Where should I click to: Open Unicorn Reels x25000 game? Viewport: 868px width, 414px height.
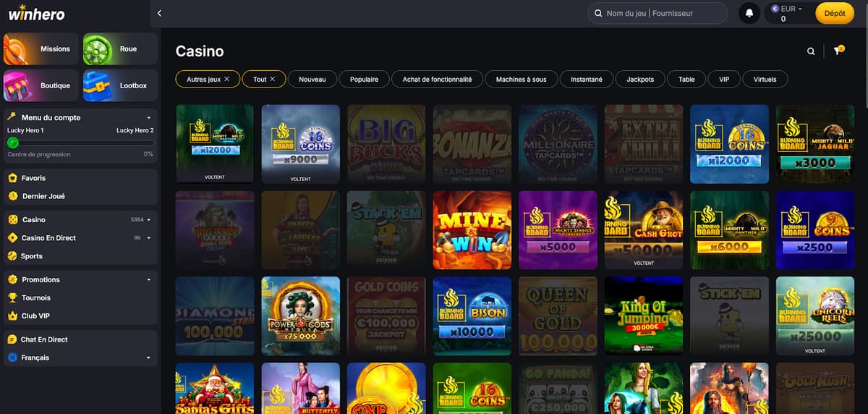(x=814, y=315)
